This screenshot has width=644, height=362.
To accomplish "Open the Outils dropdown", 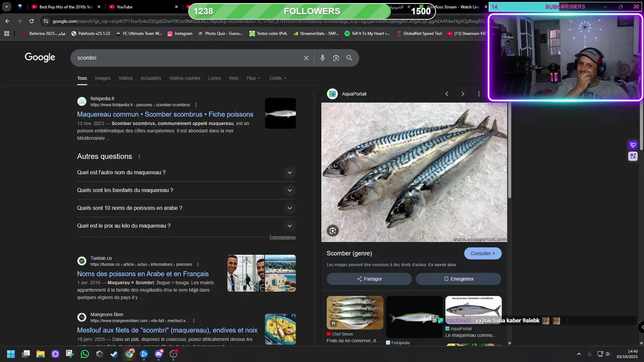I will (278, 78).
